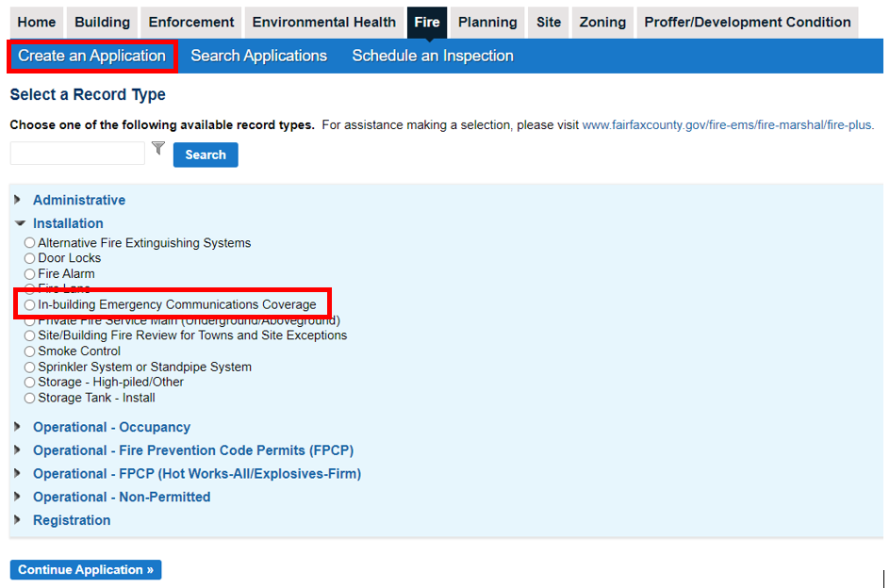890x588 pixels.
Task: Select Storage - High-piled/Other option
Action: [x=29, y=383]
